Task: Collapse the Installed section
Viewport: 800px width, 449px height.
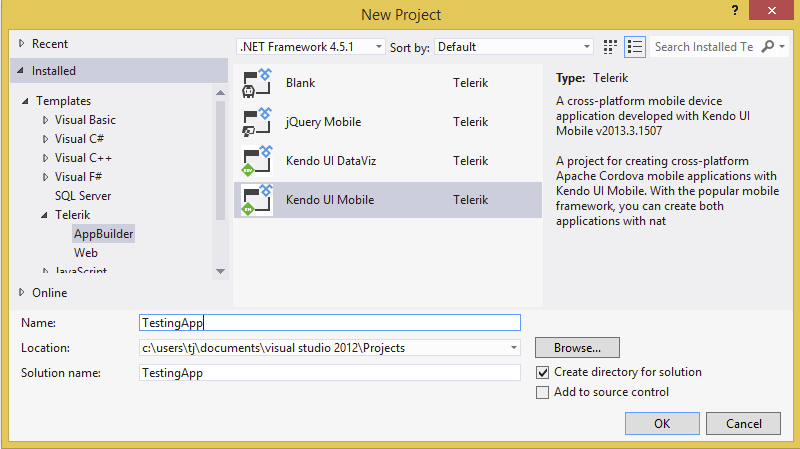Action: coord(20,70)
